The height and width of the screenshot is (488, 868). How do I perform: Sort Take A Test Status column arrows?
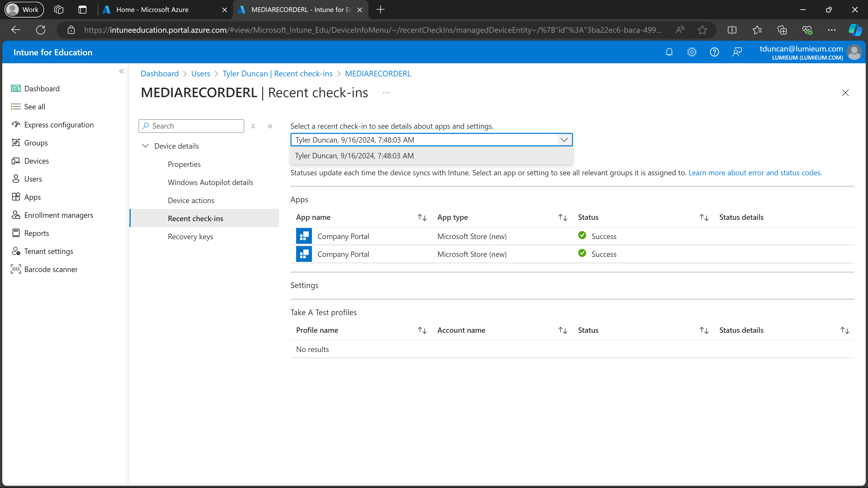coord(704,330)
